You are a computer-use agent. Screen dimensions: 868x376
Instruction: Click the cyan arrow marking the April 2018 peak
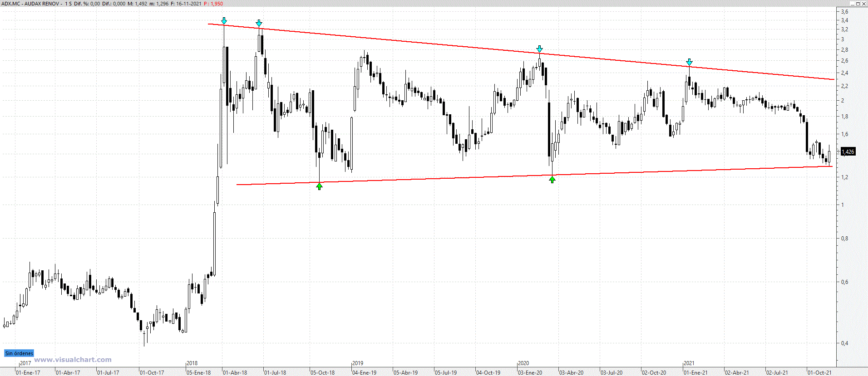(x=224, y=21)
